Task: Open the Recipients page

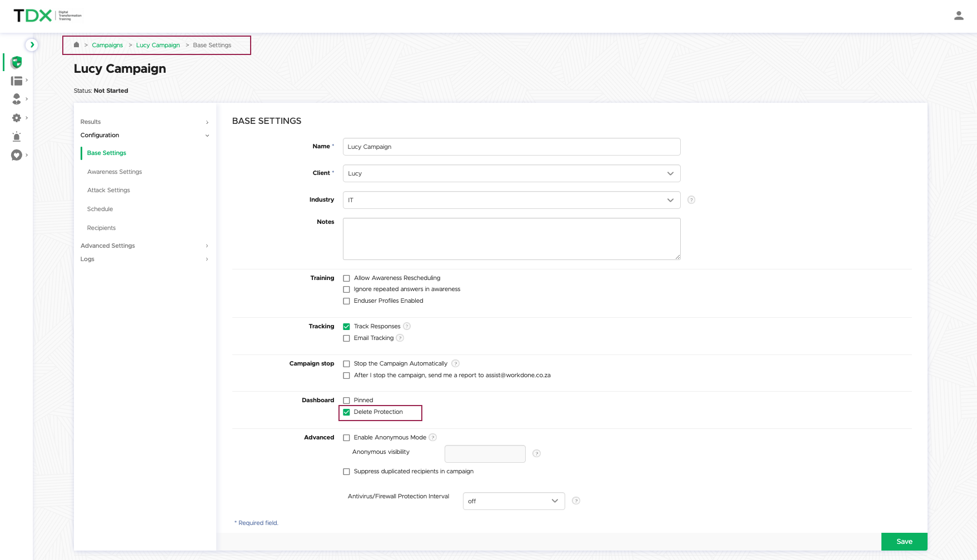Action: [x=101, y=228]
